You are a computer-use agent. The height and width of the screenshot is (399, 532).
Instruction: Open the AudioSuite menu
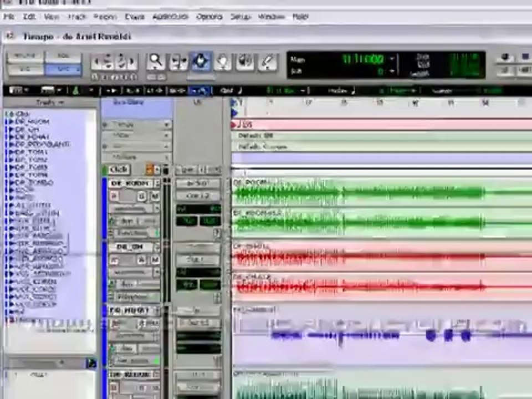(170, 17)
